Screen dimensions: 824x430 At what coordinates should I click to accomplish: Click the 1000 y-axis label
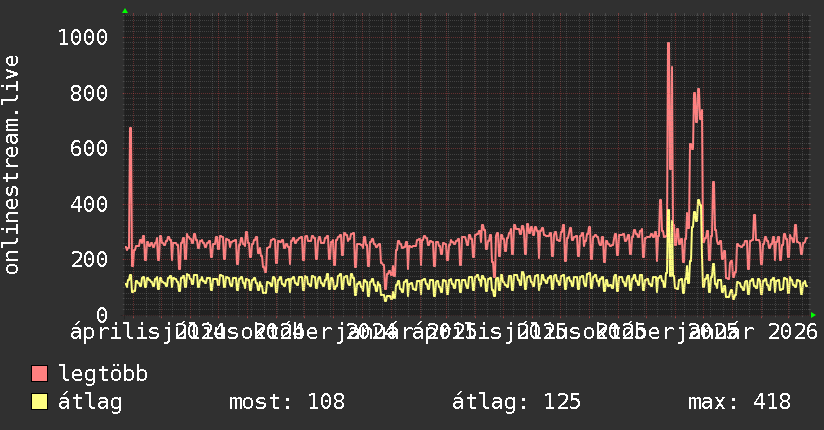[x=83, y=37]
